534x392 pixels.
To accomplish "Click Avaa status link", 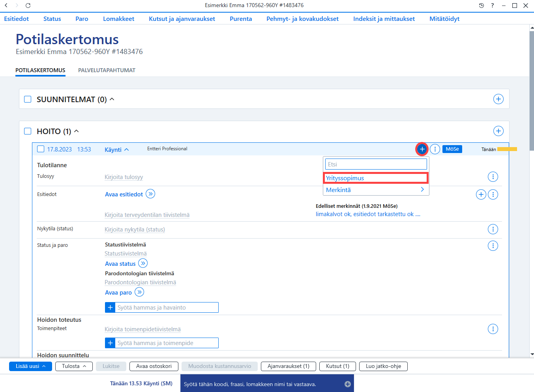I will 120,264.
